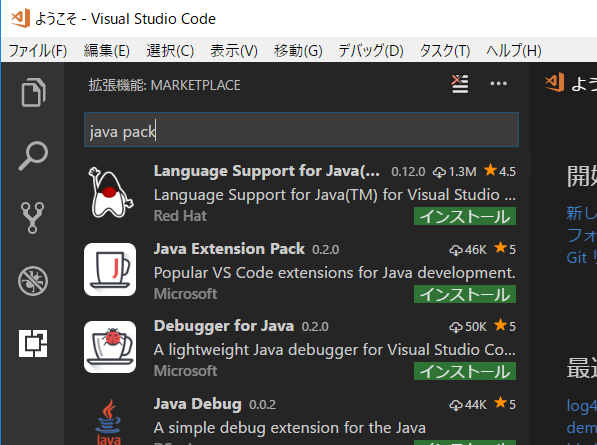This screenshot has width=597, height=445.
Task: Click the Red Hat publisher name
Action: pos(180,216)
